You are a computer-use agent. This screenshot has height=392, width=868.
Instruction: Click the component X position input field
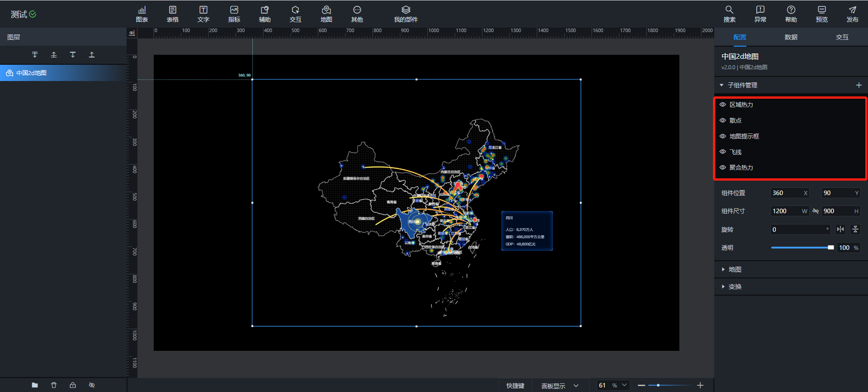click(786, 193)
